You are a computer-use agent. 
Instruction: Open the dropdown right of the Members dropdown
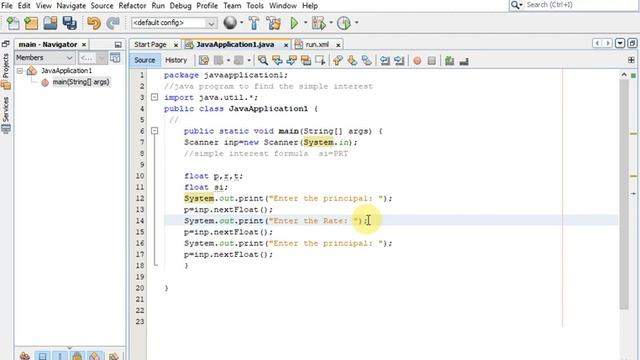[x=92, y=58]
